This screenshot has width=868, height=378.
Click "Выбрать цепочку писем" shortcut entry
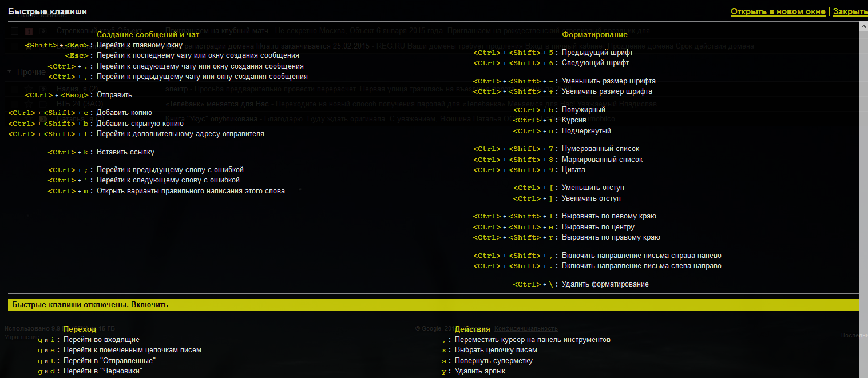pyautogui.click(x=496, y=350)
